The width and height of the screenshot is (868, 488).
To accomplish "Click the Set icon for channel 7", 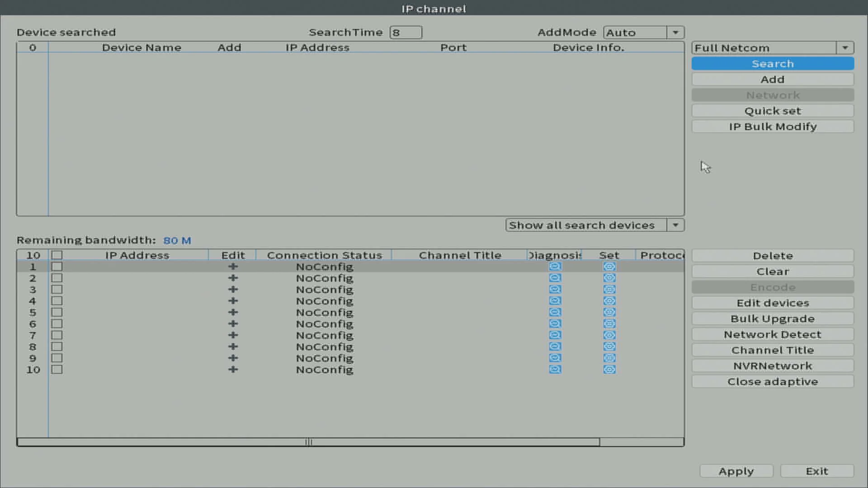I will 609,335.
